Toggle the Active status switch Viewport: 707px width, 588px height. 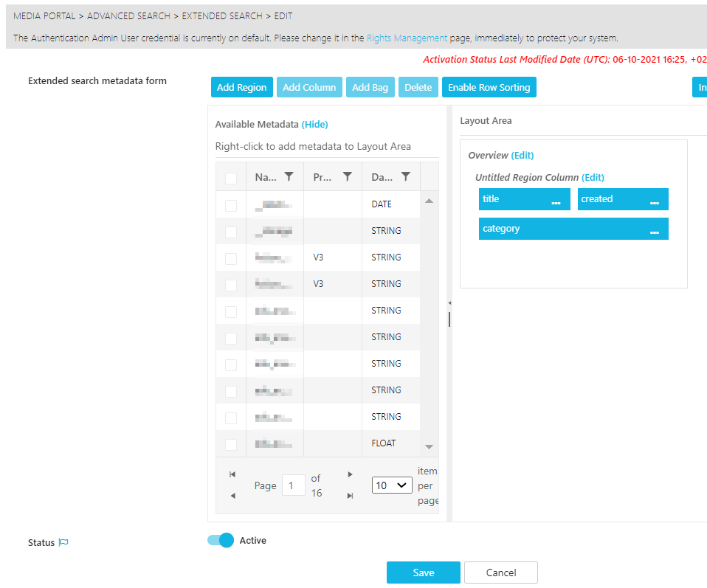pyautogui.click(x=221, y=541)
